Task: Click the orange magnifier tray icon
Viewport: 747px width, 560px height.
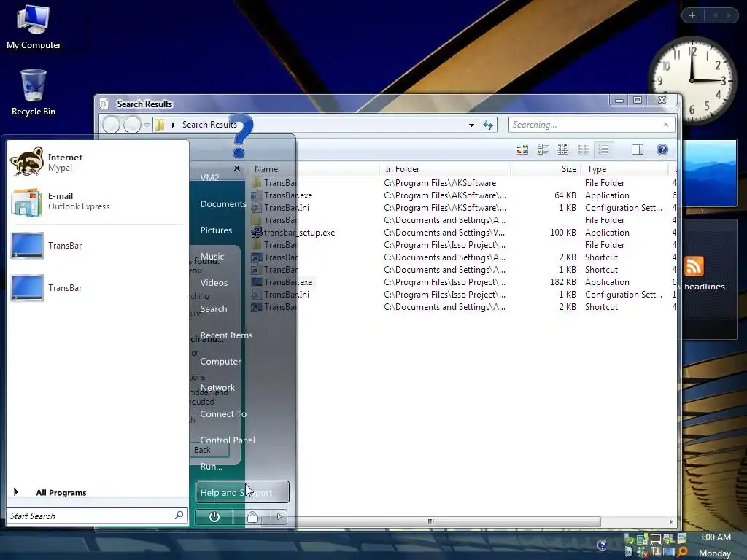Action: point(683,552)
